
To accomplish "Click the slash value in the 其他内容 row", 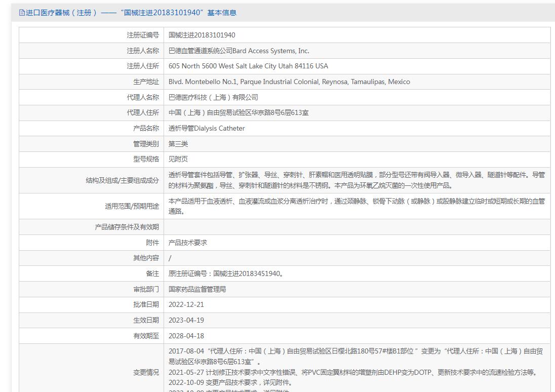I will coord(170,258).
